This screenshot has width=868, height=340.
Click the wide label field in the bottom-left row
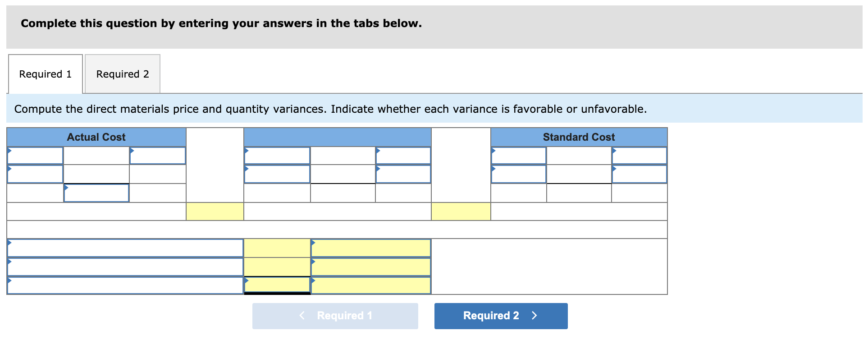coord(125,247)
